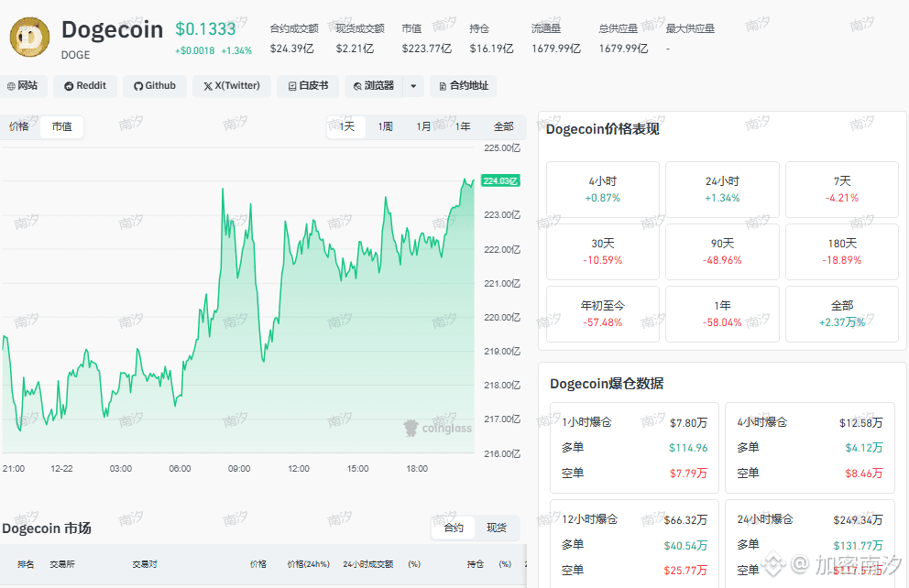Switch chart to 价格 tab

pyautogui.click(x=18, y=126)
